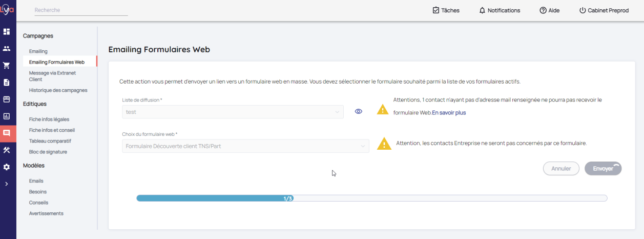This screenshot has width=644, height=239.
Task: Open the tools wrench icon in sidebar
Action: tap(7, 150)
